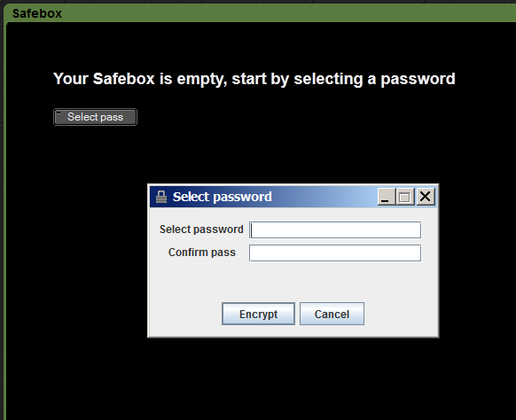Minimize the Select password dialog
The image size is (516, 420).
[x=386, y=197]
